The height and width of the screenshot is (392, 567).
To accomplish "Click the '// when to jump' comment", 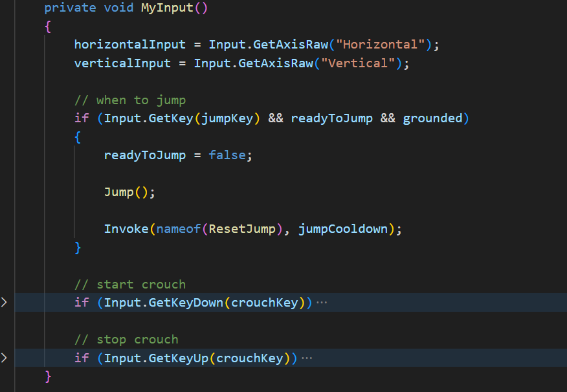I will [x=129, y=100].
